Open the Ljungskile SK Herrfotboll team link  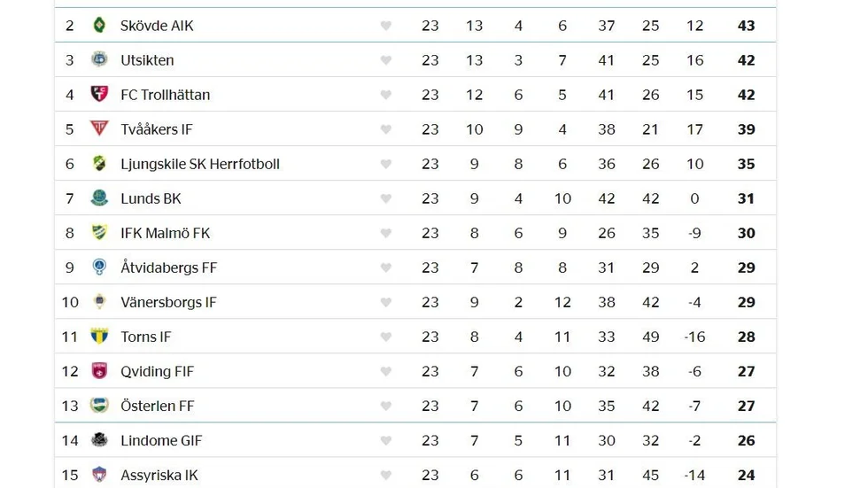tap(200, 164)
